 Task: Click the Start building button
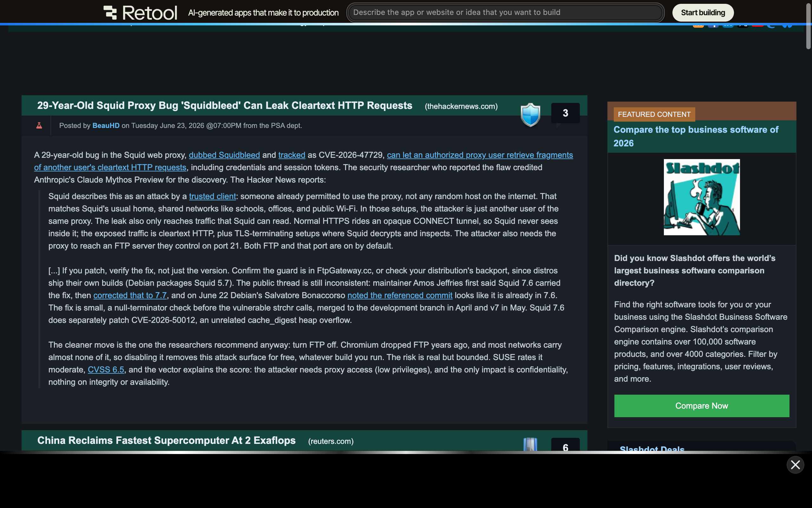coord(703,13)
